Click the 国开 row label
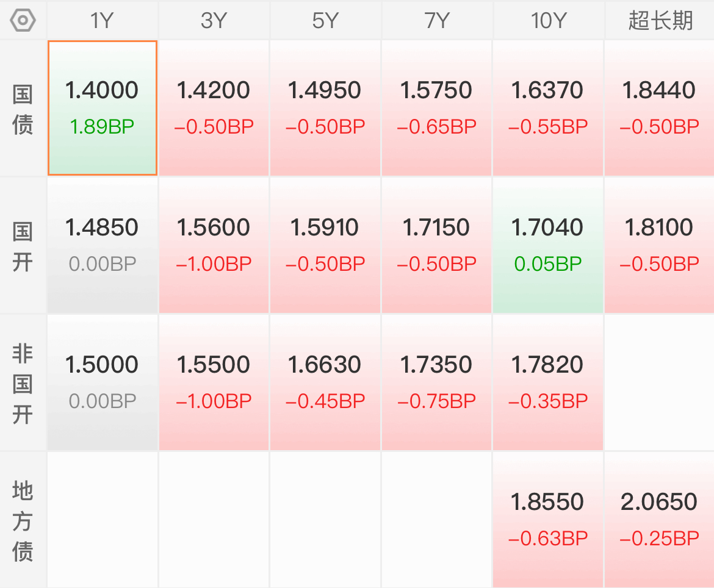Viewport: 714px width, 588px height. click(23, 246)
